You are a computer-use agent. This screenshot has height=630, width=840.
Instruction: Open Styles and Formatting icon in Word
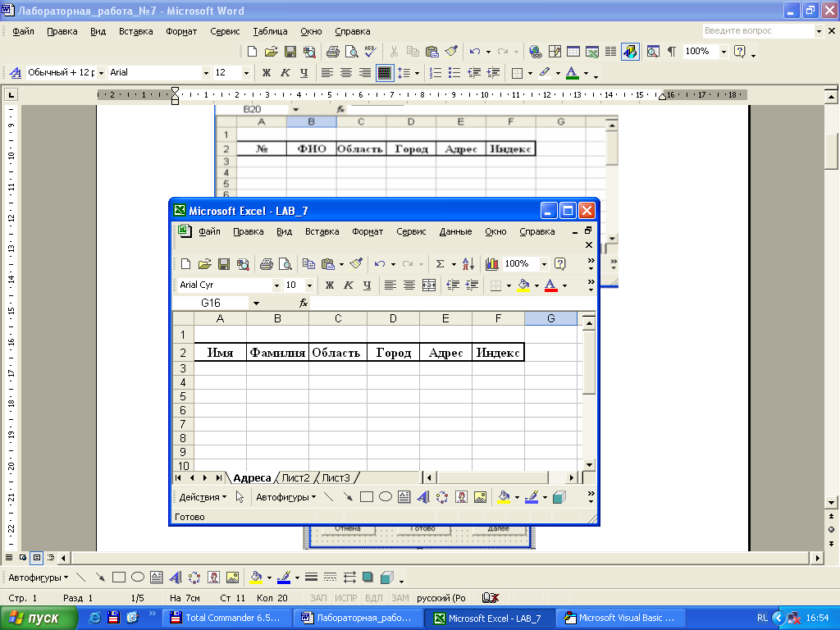[x=16, y=72]
